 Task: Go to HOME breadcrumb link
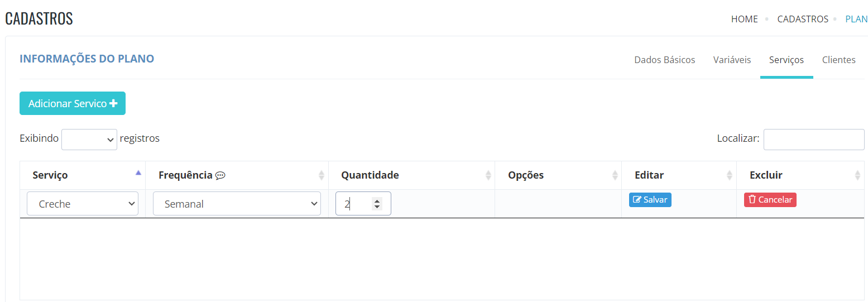tap(745, 19)
